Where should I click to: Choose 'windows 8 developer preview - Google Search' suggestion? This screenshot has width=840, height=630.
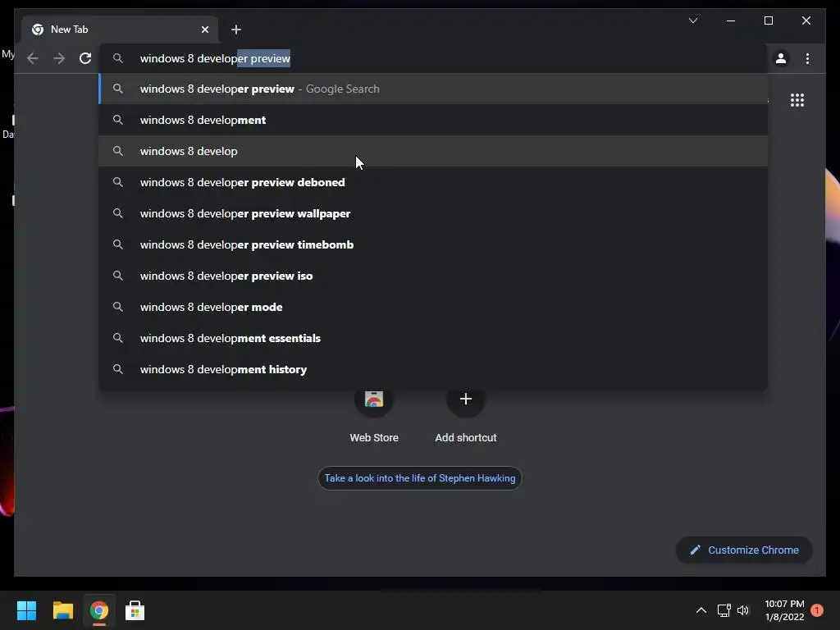pyautogui.click(x=433, y=89)
